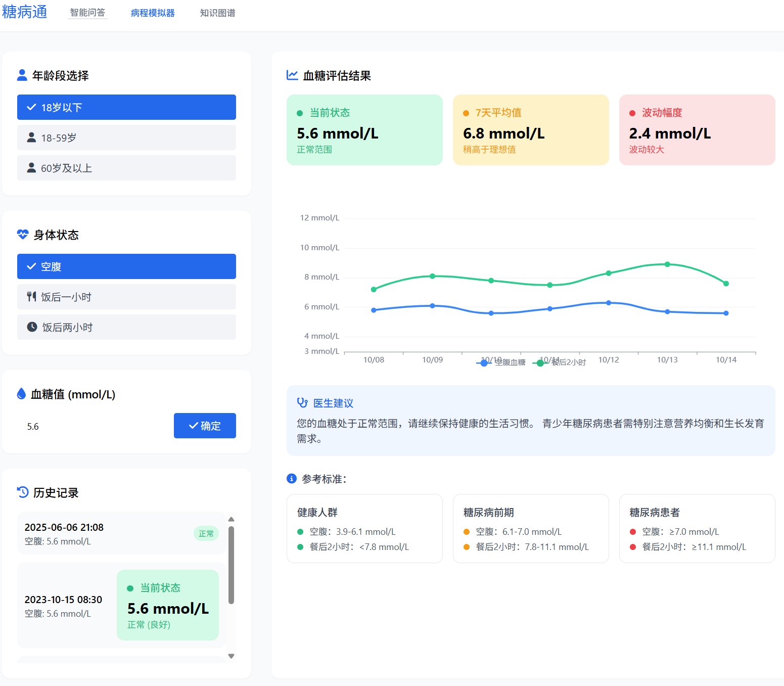Click the info icon beside 参考标准
The image size is (784, 686).
click(292, 478)
